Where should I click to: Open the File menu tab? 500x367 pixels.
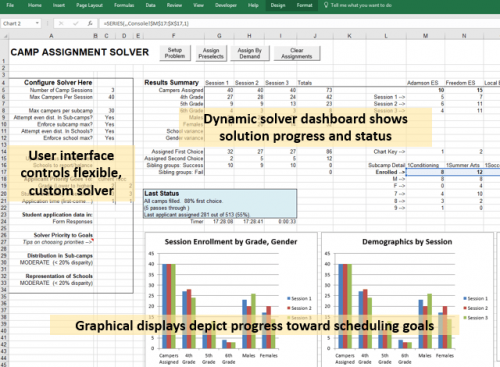pyautogui.click(x=10, y=5)
